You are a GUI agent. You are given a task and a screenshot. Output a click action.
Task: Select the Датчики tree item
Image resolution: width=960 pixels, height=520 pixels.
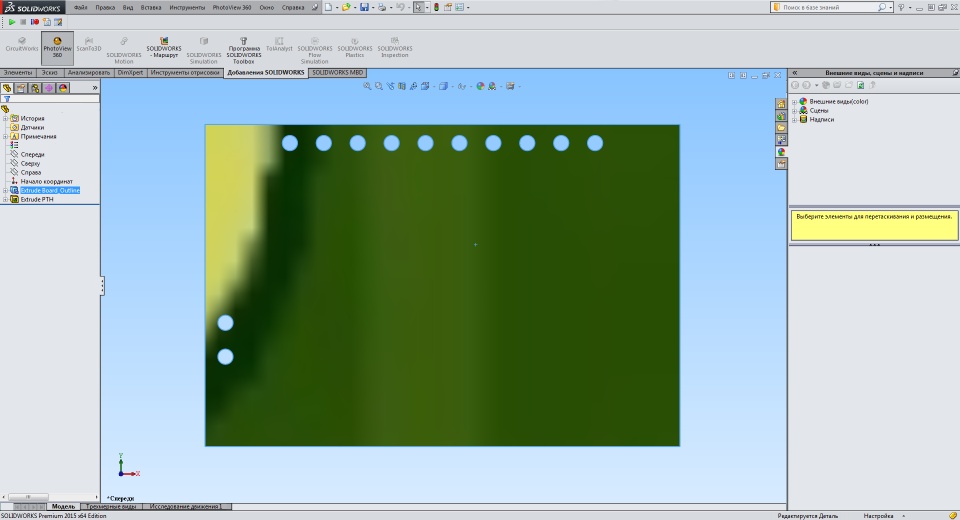coord(32,127)
